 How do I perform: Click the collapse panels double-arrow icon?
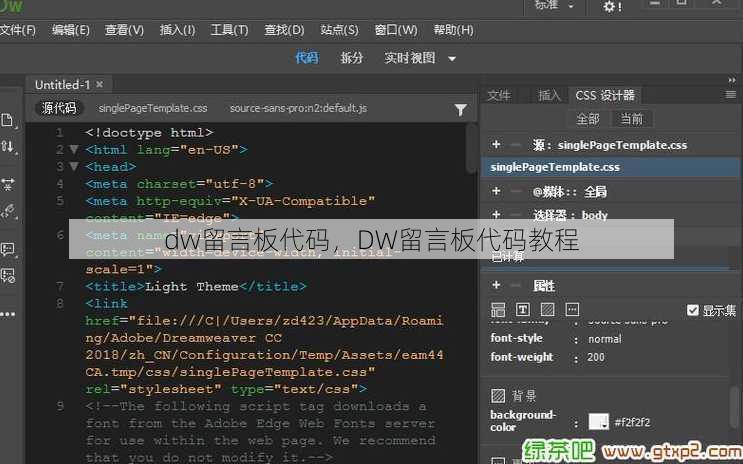[x=732, y=80]
